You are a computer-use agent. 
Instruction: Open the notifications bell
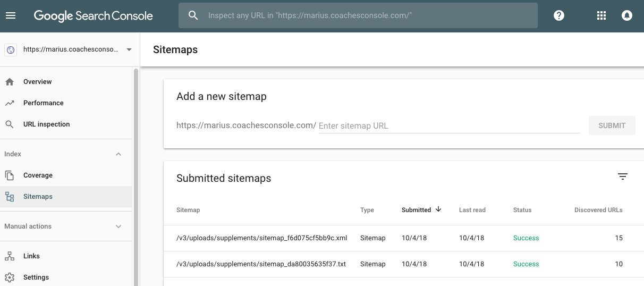pyautogui.click(x=627, y=16)
